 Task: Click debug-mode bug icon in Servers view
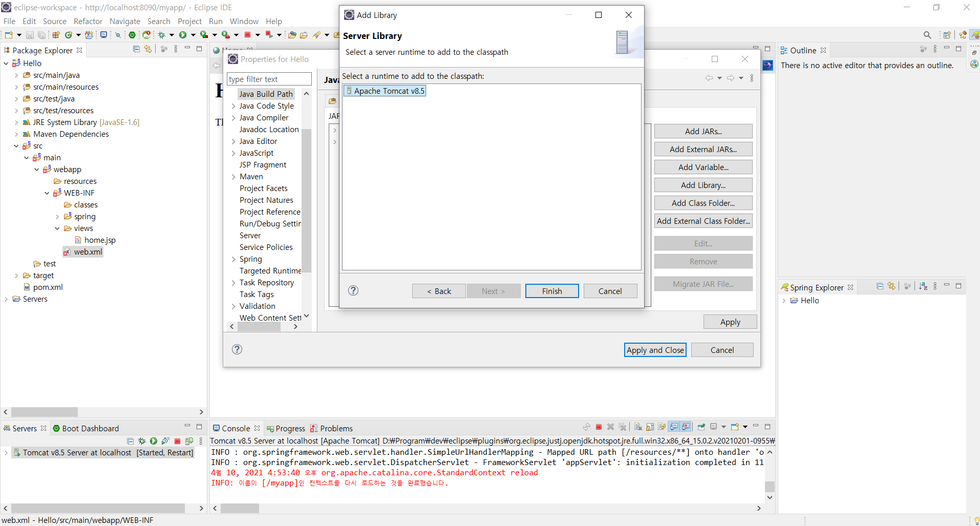[142, 441]
